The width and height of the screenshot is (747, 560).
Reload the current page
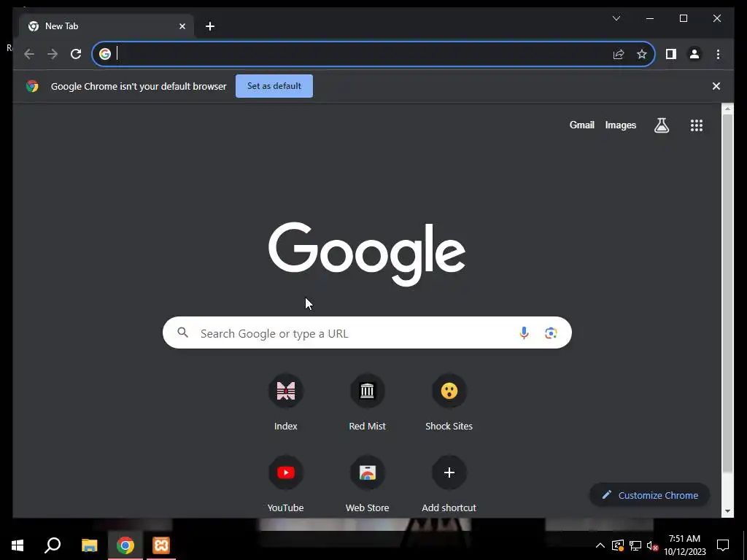tap(76, 54)
